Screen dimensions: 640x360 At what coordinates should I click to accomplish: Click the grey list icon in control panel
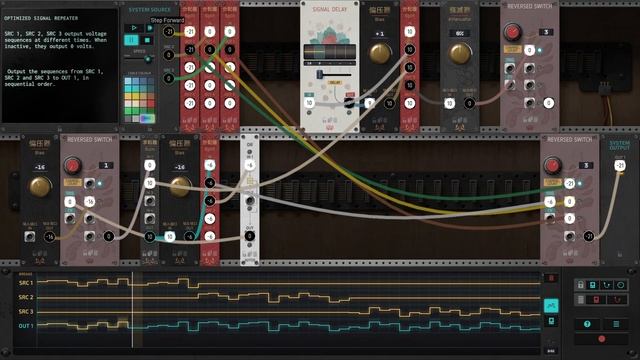click(580, 300)
